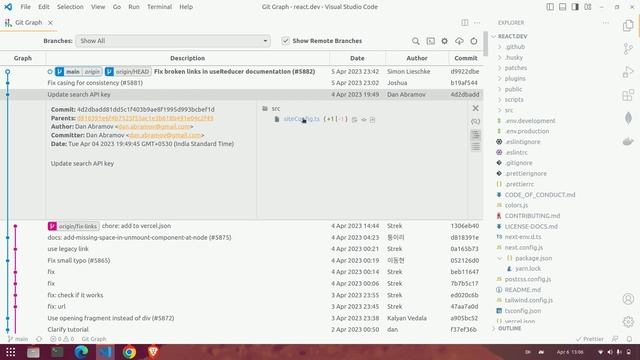This screenshot has width=640, height=360.
Task: Open README.md in Explorer
Action: click(x=522, y=290)
